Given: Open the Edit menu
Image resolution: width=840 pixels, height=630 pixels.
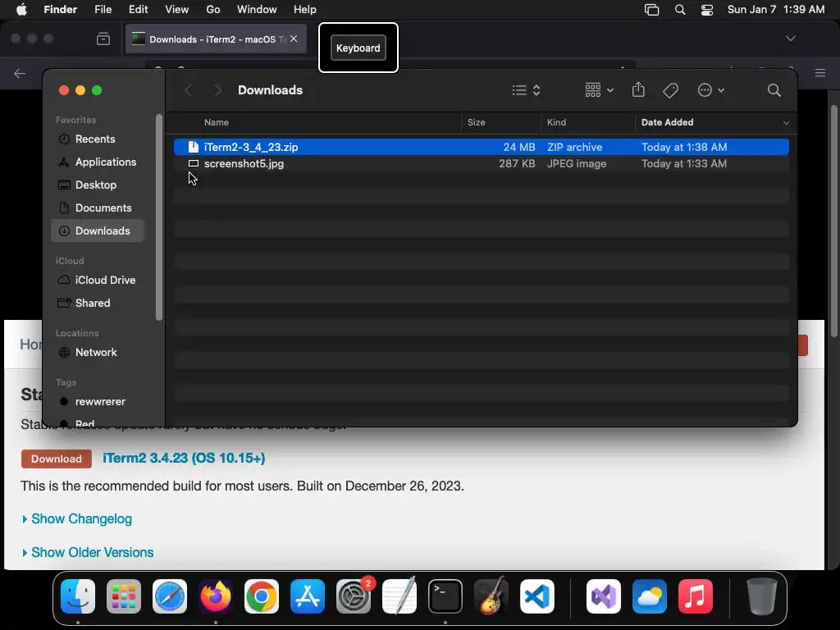Looking at the screenshot, I should tap(138, 10).
